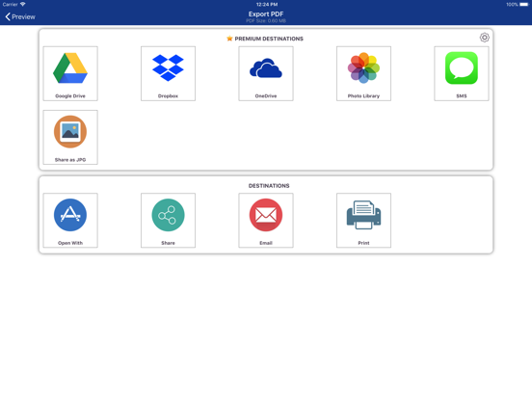Save to Photo Library
532x399 pixels.
363,73
